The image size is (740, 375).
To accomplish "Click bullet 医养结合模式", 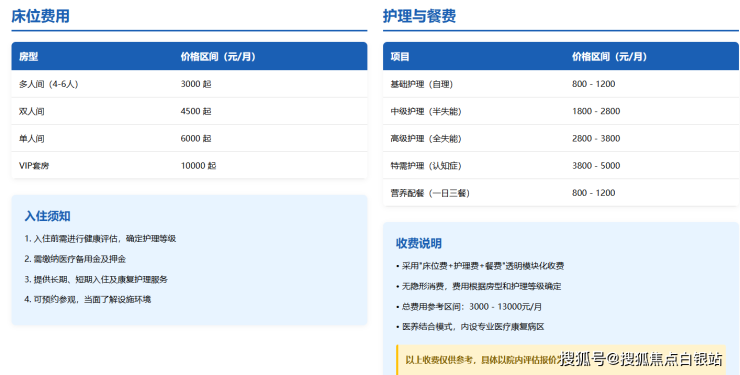I will [470, 327].
